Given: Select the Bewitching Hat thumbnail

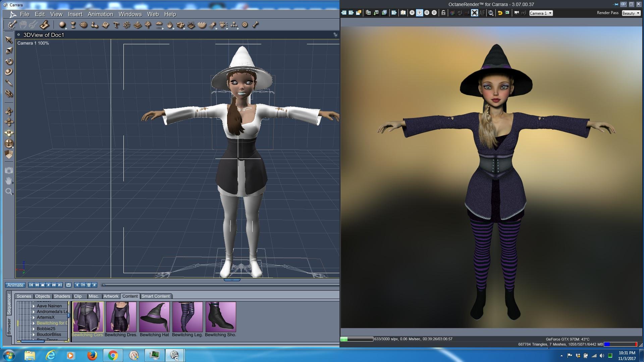Looking at the screenshot, I should 154,317.
